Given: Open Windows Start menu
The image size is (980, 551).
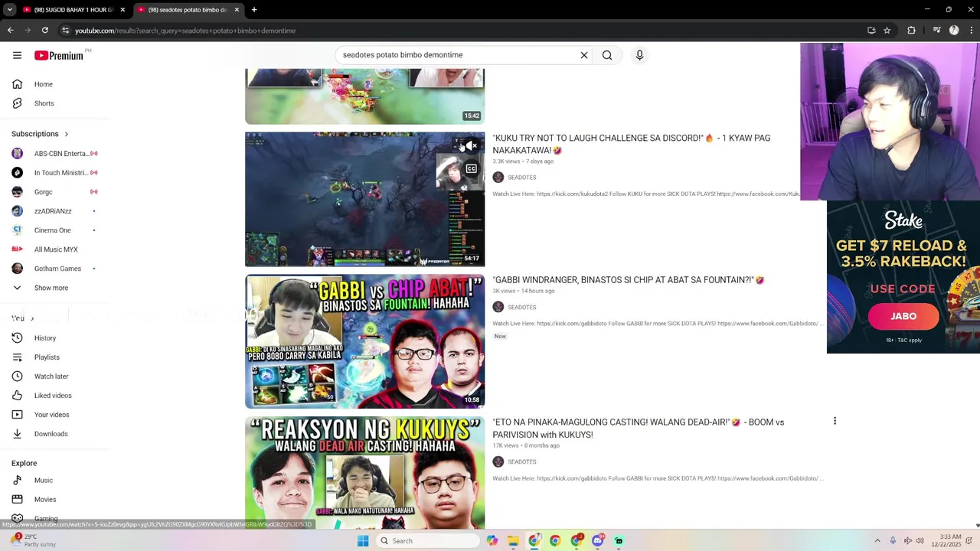Looking at the screenshot, I should (x=363, y=541).
